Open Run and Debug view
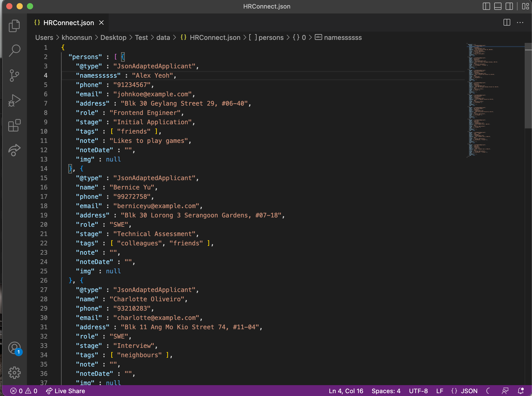Image resolution: width=532 pixels, height=396 pixels. tap(14, 100)
